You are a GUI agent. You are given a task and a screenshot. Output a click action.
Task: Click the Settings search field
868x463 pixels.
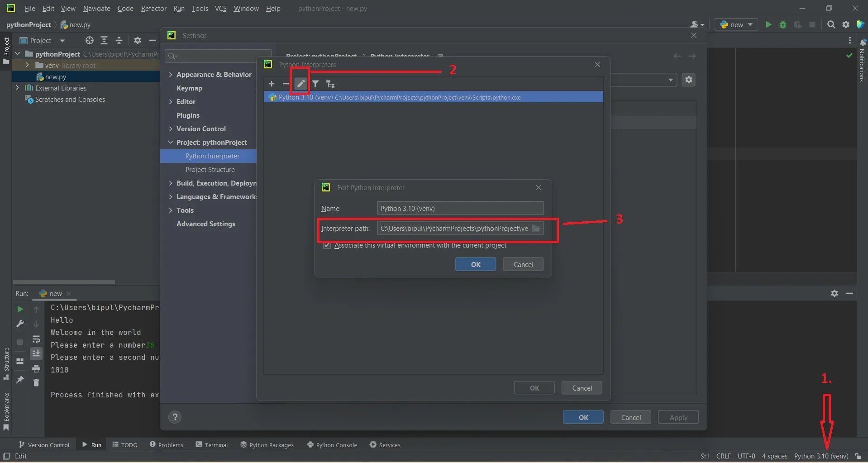(218, 56)
